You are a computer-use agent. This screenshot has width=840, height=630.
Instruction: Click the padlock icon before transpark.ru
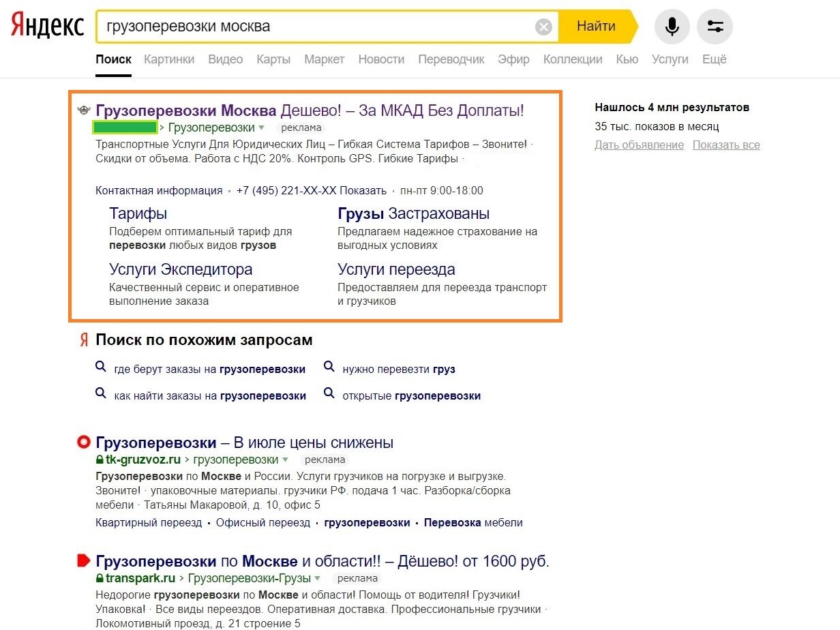click(x=100, y=578)
